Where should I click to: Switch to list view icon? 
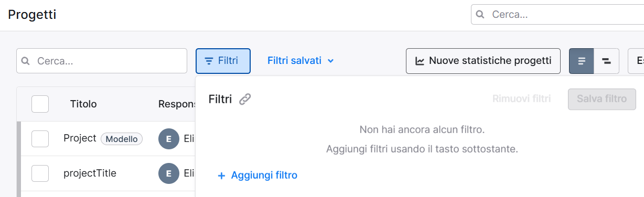[x=582, y=61]
